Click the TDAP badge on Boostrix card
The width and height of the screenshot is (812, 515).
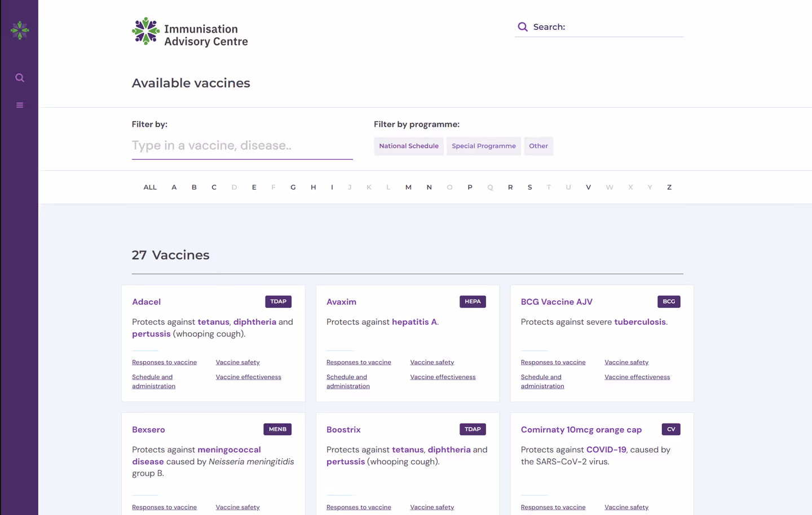click(473, 429)
